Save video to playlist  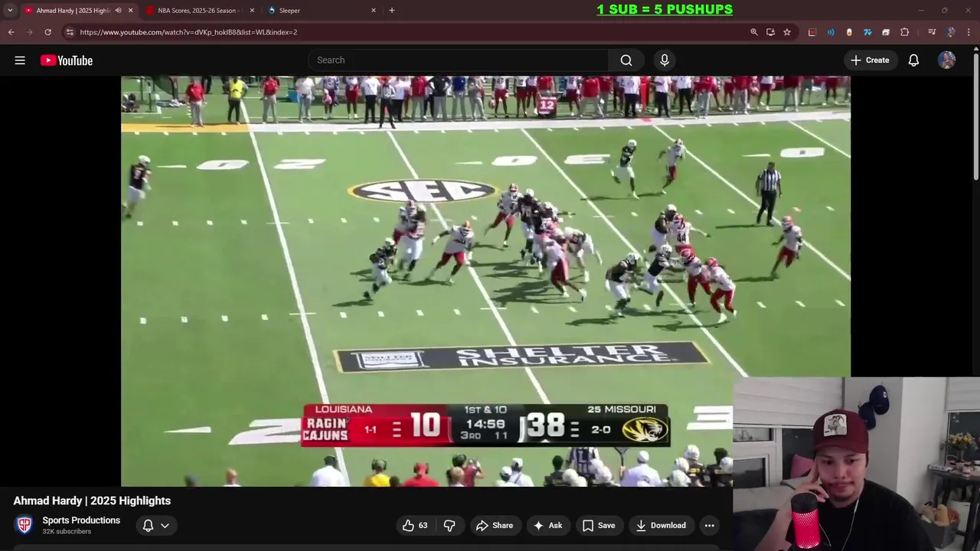pos(599,525)
